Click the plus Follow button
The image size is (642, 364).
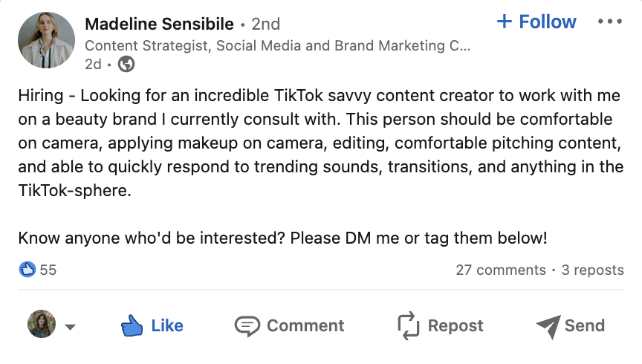click(x=536, y=22)
